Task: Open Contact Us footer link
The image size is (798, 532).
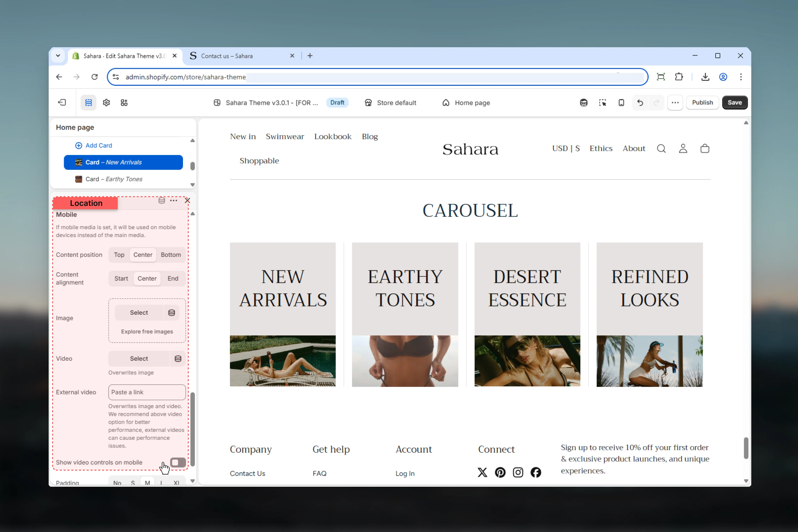Action: coord(247,473)
